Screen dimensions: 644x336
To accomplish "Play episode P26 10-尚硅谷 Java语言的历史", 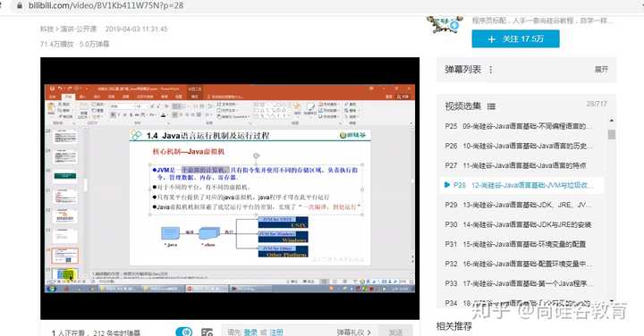I will point(518,146).
